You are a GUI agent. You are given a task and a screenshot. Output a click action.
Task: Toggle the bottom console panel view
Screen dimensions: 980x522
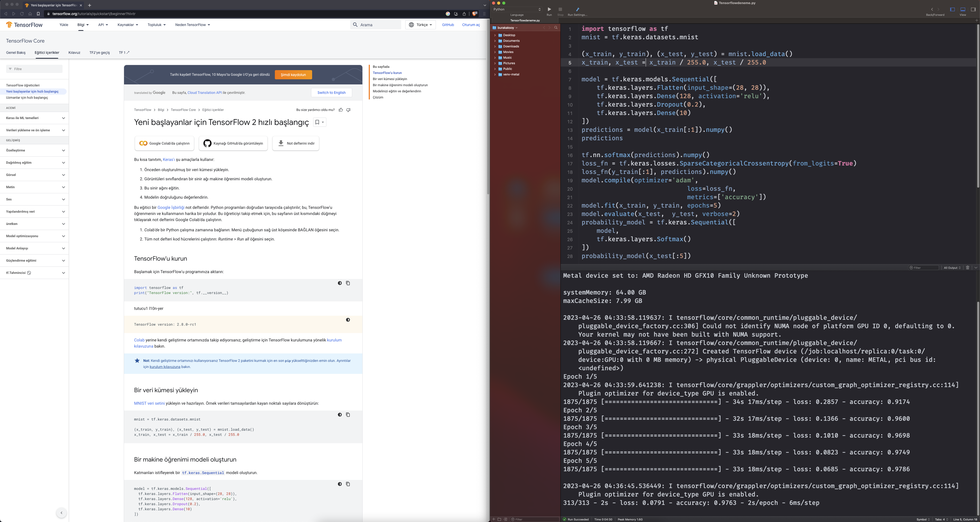click(962, 9)
